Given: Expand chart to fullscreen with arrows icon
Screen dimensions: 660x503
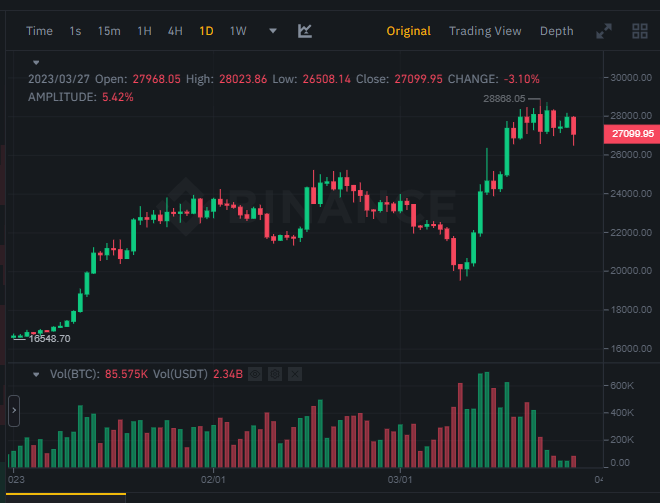Looking at the screenshot, I should [x=604, y=31].
